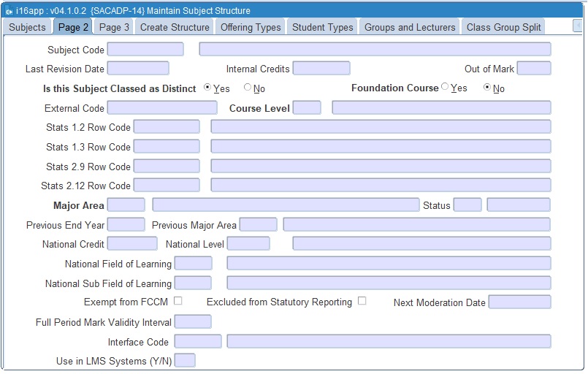Switch to the Subjects tab
The image size is (588, 374).
coord(27,27)
